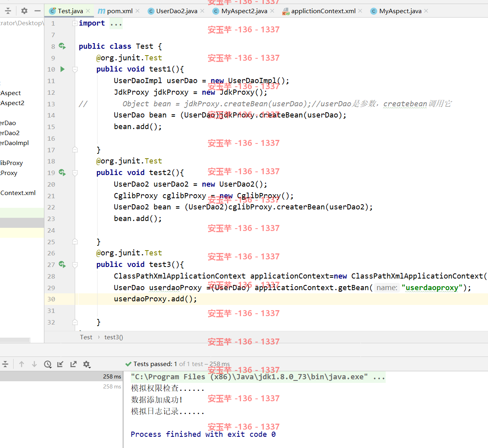This screenshot has width=488, height=448.
Task: Click console output line 数据添加成功
Action: point(157,400)
